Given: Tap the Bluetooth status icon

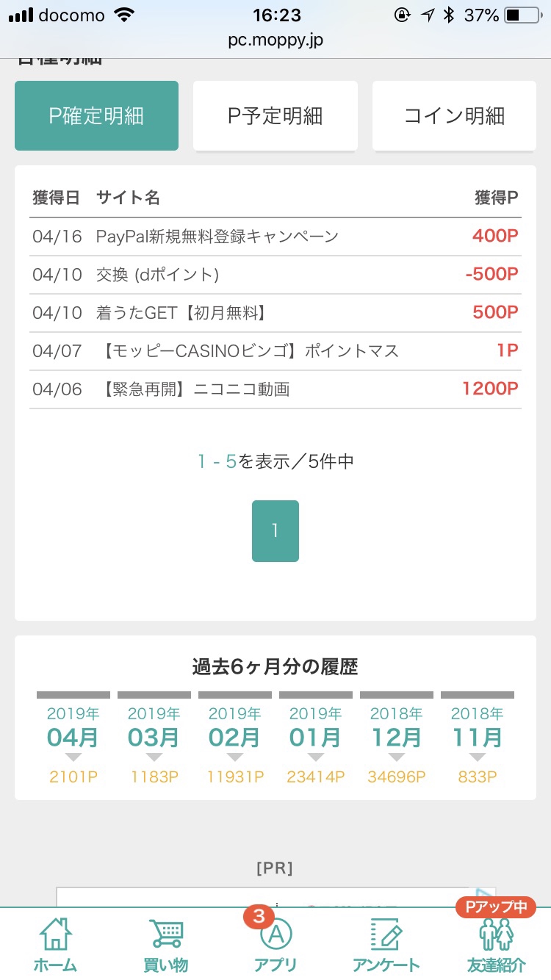Looking at the screenshot, I should [x=449, y=15].
